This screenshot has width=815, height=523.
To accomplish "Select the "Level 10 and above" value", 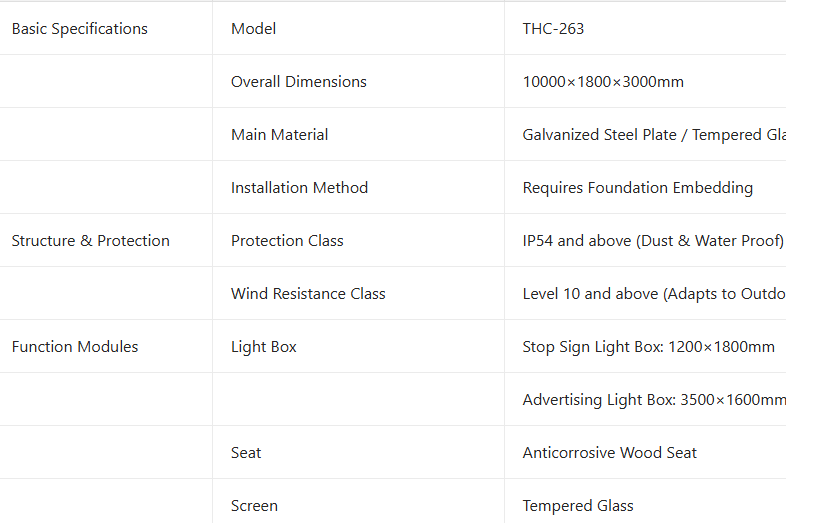I will pos(654,294).
